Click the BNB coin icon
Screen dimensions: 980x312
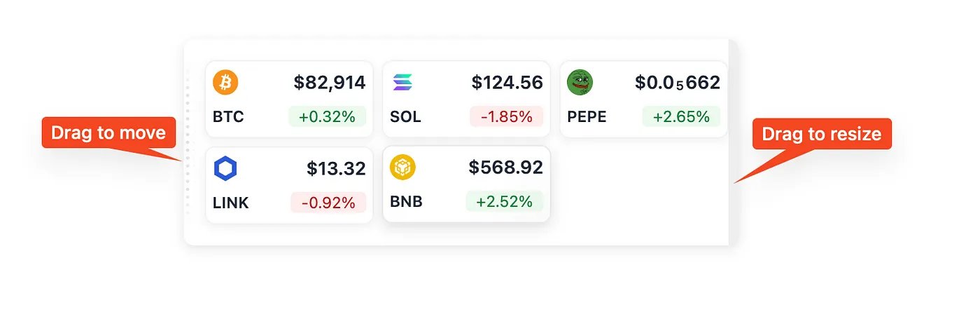pos(403,168)
